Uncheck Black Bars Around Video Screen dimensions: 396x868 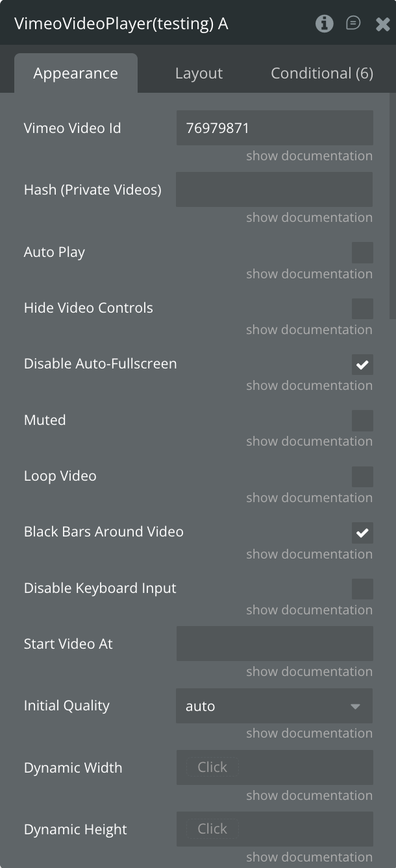tap(362, 533)
